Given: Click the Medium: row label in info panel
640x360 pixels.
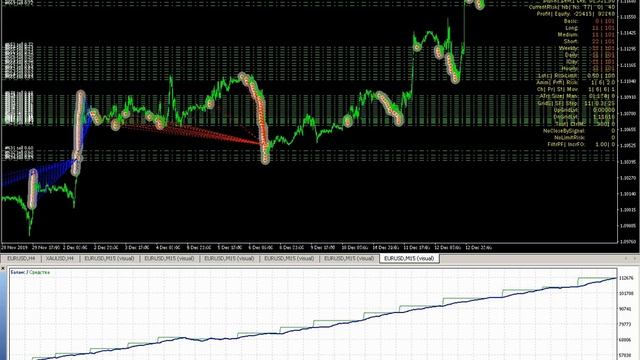Looking at the screenshot, I should point(568,35).
